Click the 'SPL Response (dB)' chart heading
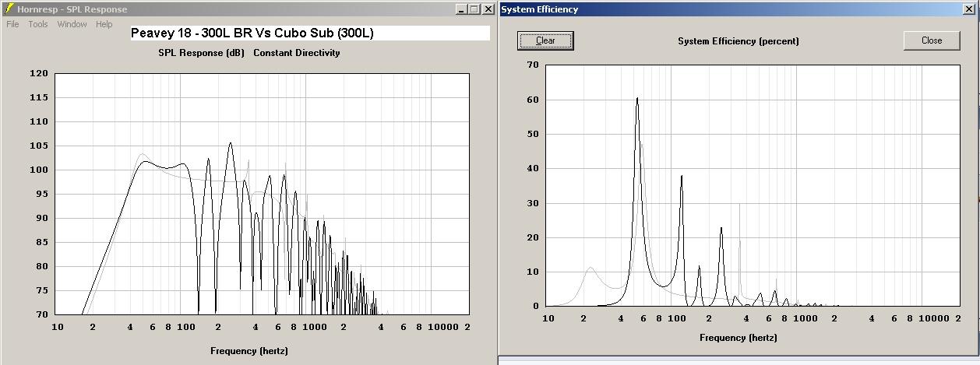The height and width of the screenshot is (365, 980). pos(201,53)
